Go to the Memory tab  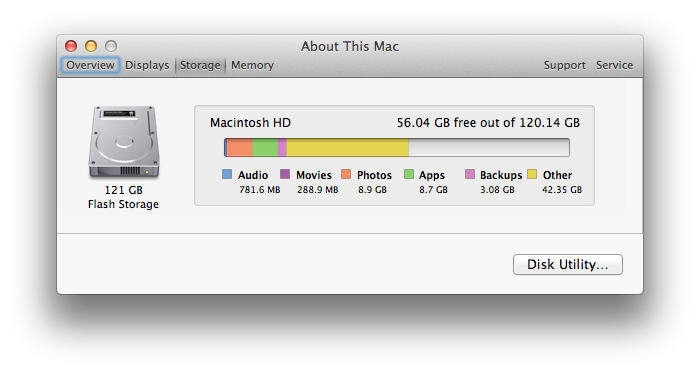[252, 65]
